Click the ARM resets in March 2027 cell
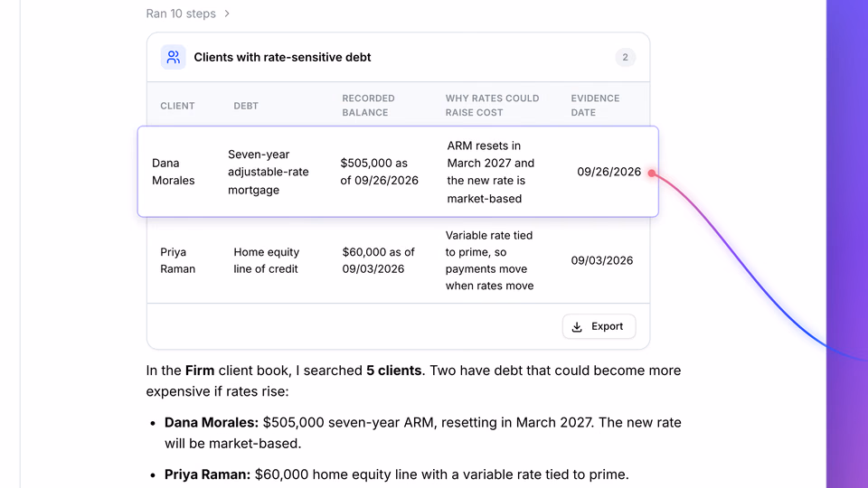Screen dimensions: 868x488 490,172
